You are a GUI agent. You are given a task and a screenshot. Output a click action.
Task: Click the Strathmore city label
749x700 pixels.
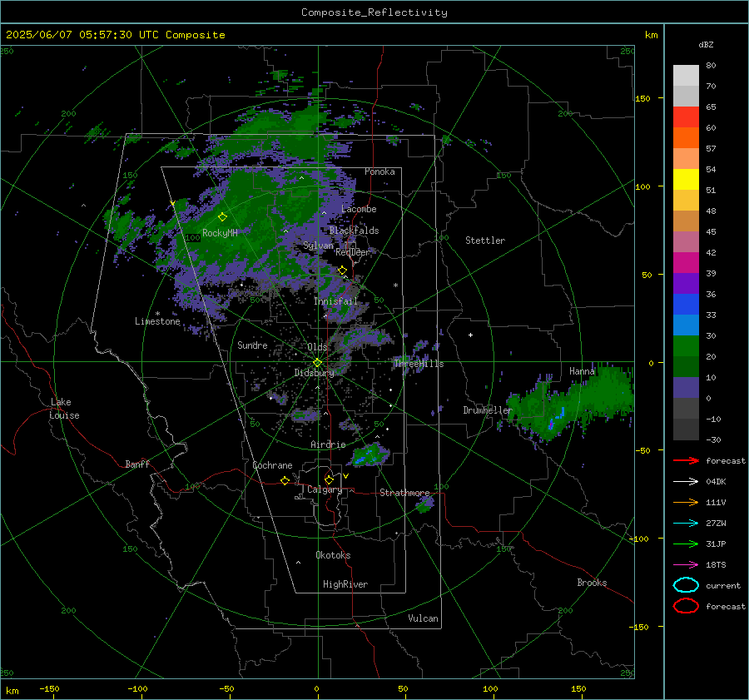(x=404, y=493)
